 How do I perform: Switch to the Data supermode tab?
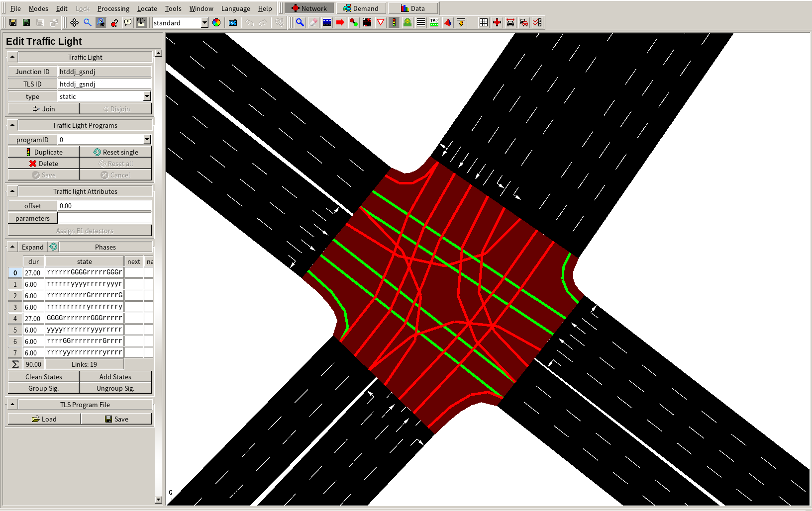[413, 8]
